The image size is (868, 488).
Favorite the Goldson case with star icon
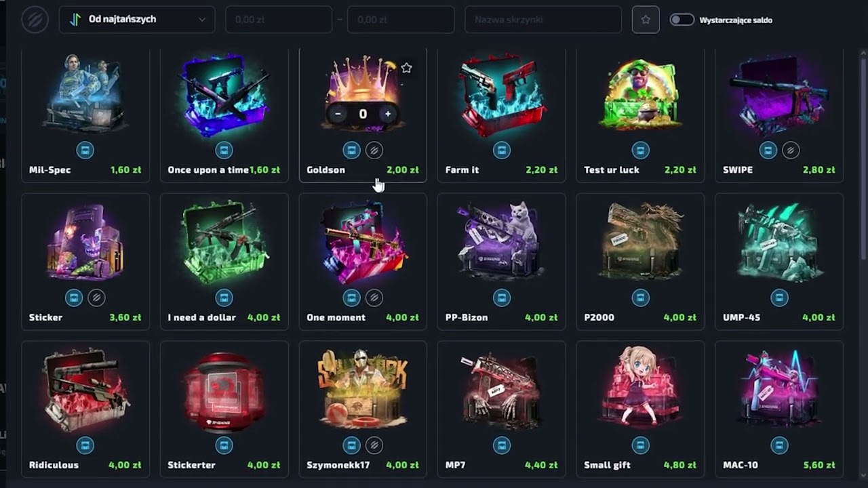point(406,68)
